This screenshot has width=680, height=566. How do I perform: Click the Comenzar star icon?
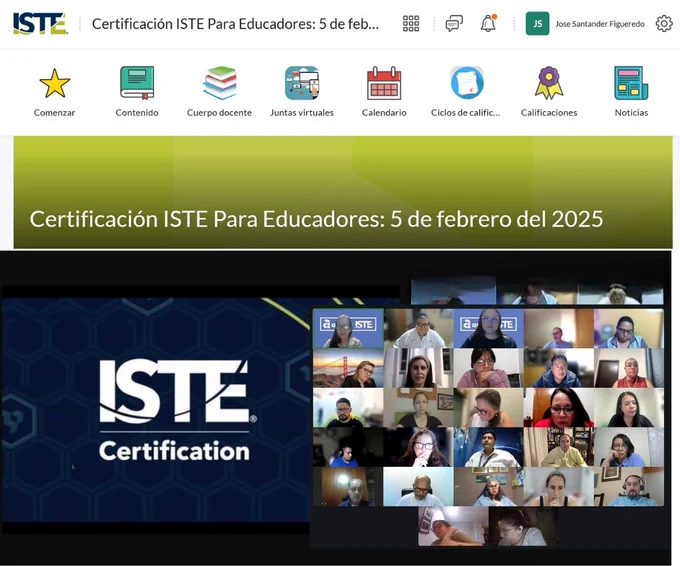click(54, 83)
